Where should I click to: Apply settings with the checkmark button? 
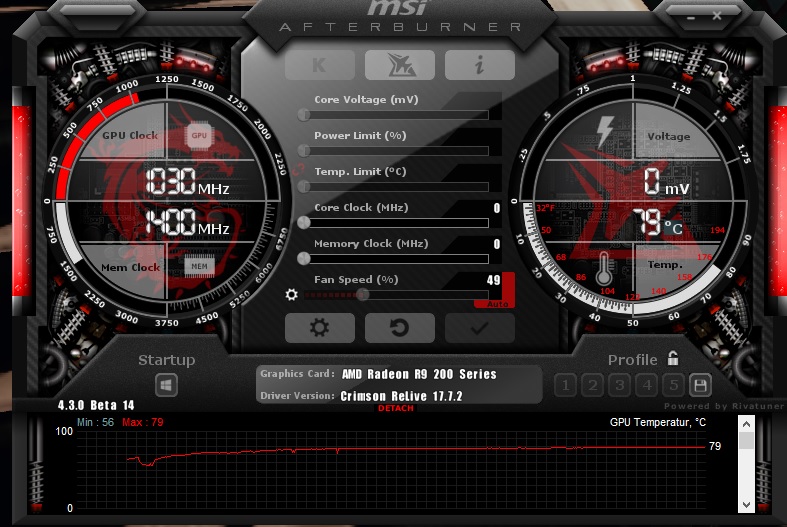(479, 328)
